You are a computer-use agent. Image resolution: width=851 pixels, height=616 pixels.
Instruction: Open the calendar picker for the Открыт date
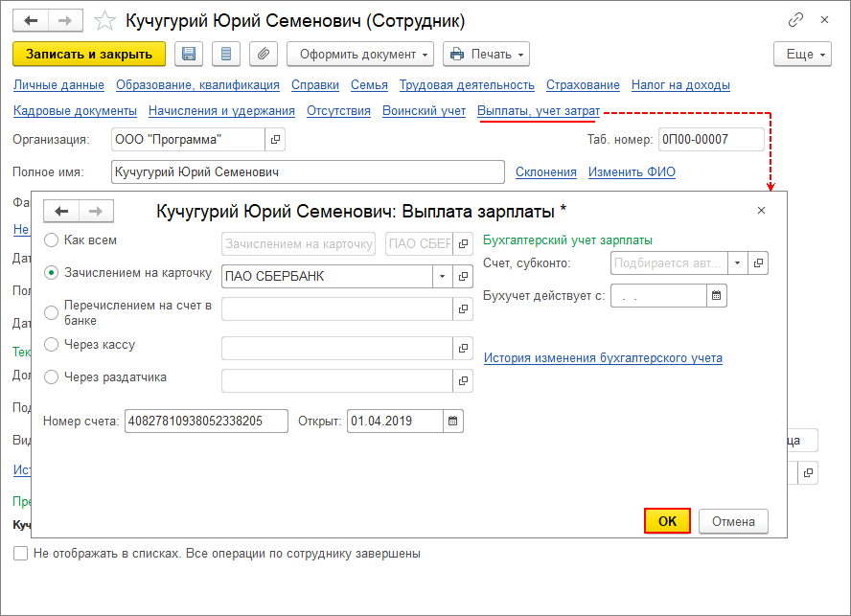click(x=453, y=422)
